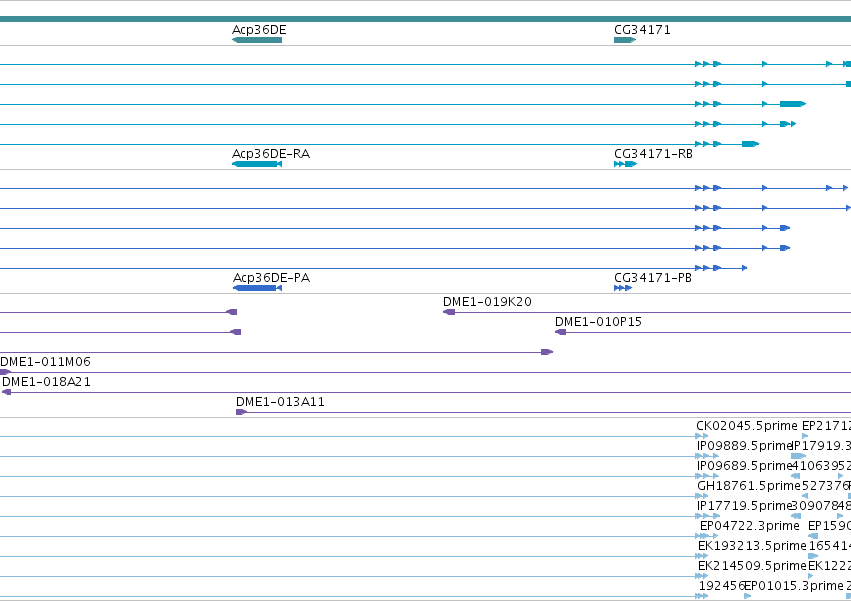Click the DME1-019K20 clone end marker
This screenshot has height=601, width=851.
click(x=449, y=312)
